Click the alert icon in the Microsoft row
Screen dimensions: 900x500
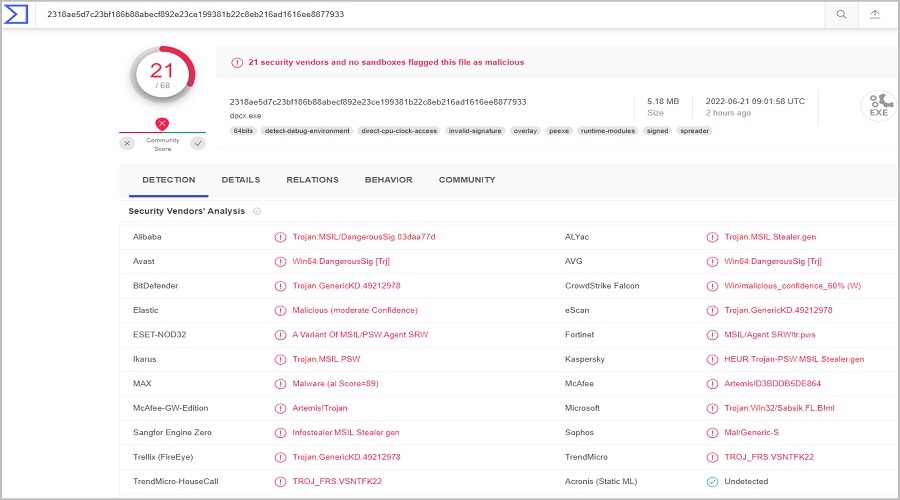point(712,409)
